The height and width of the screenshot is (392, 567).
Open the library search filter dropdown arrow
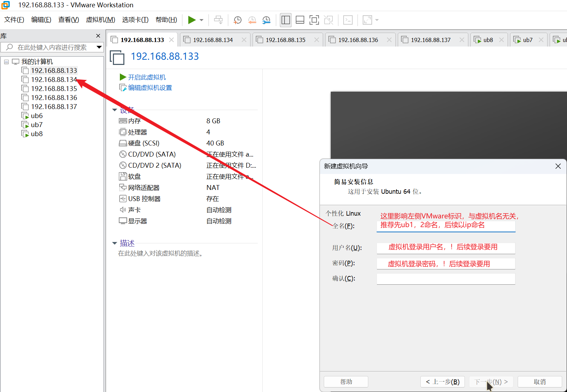tap(99, 47)
